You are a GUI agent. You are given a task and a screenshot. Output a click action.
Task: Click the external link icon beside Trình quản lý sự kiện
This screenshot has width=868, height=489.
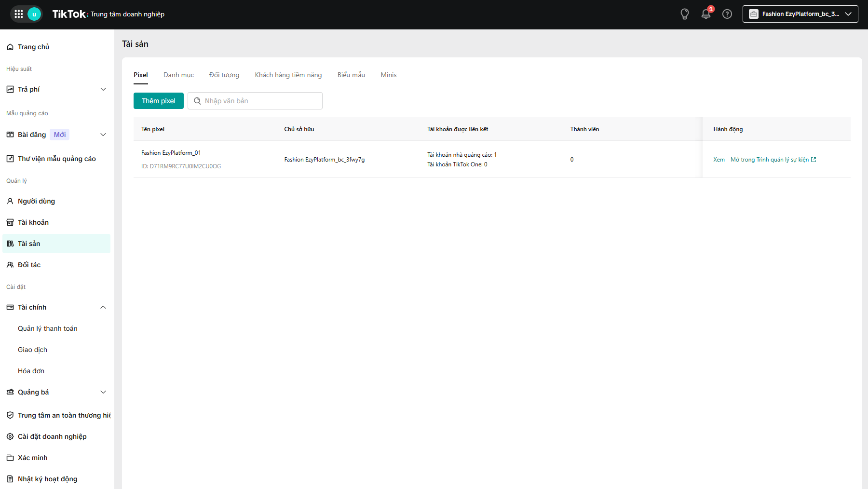814,160
